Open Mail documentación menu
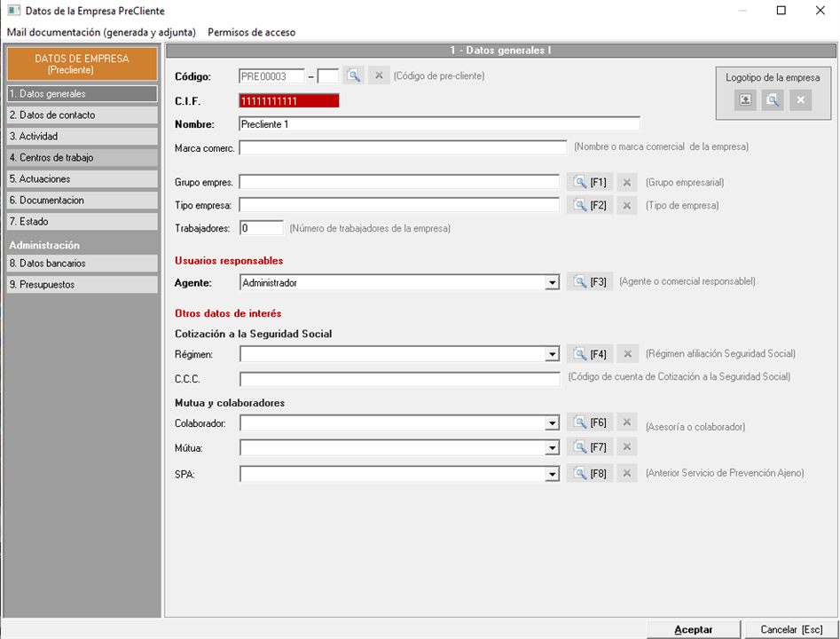 (101, 32)
